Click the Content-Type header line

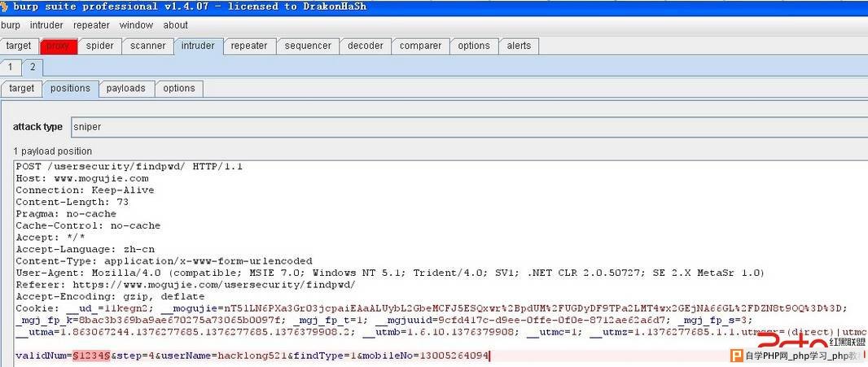tap(164, 260)
